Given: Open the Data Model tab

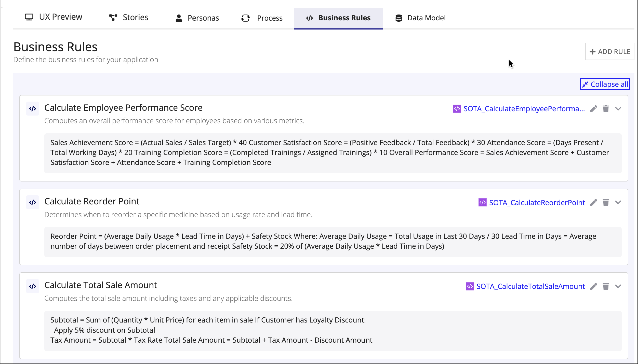Looking at the screenshot, I should [x=420, y=18].
